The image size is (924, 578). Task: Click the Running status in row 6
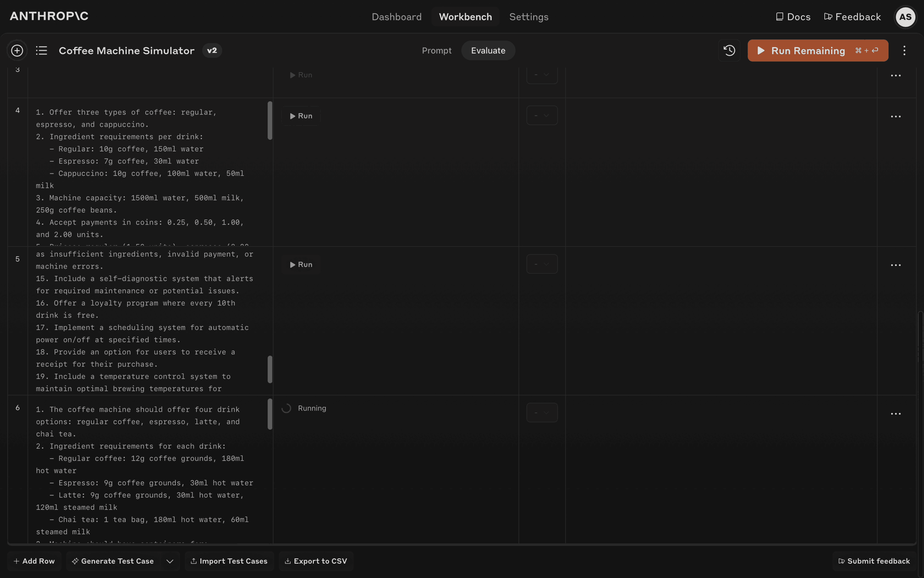pos(304,408)
